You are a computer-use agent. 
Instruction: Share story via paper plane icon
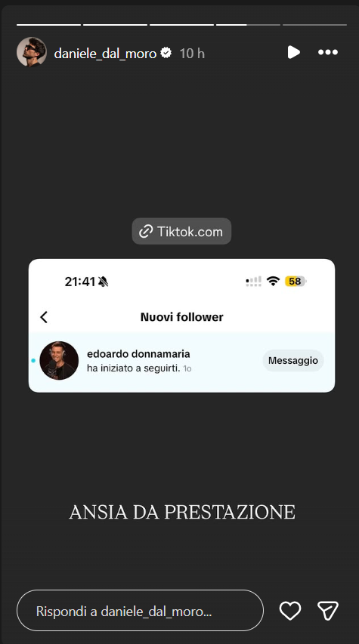[x=328, y=611]
